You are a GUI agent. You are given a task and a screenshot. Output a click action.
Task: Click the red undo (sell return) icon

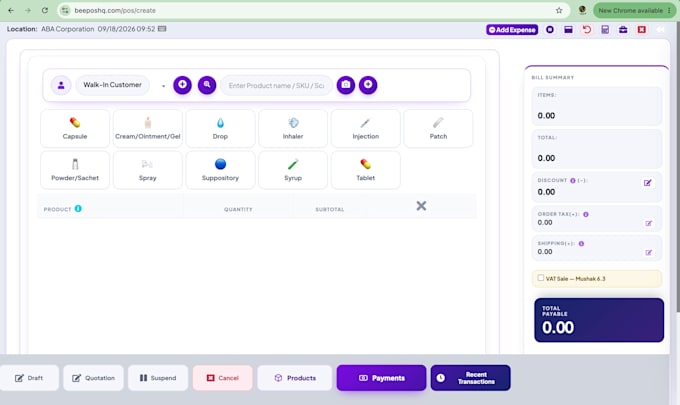coord(587,29)
